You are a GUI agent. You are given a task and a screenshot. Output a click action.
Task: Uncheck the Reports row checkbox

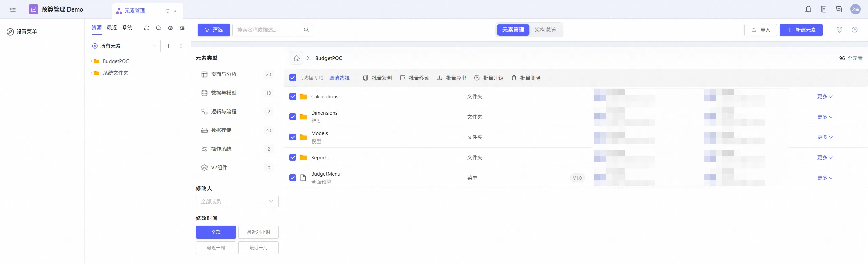point(293,158)
